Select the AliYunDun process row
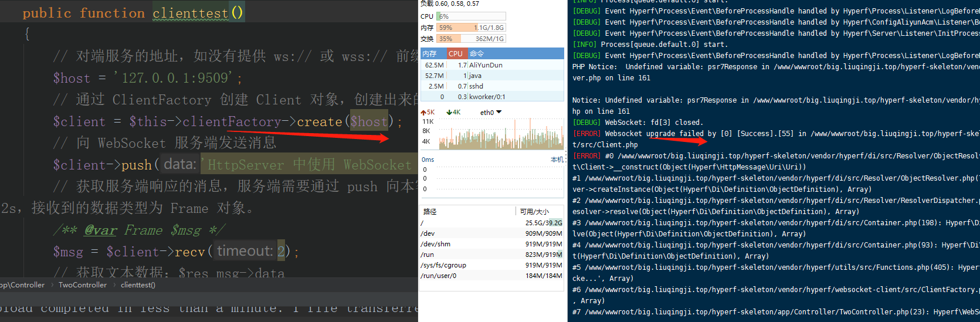Screen dimensions: 980x322 click(x=493, y=65)
